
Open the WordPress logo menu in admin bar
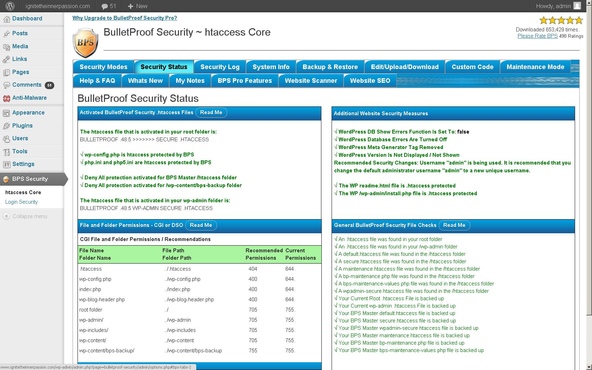point(10,6)
